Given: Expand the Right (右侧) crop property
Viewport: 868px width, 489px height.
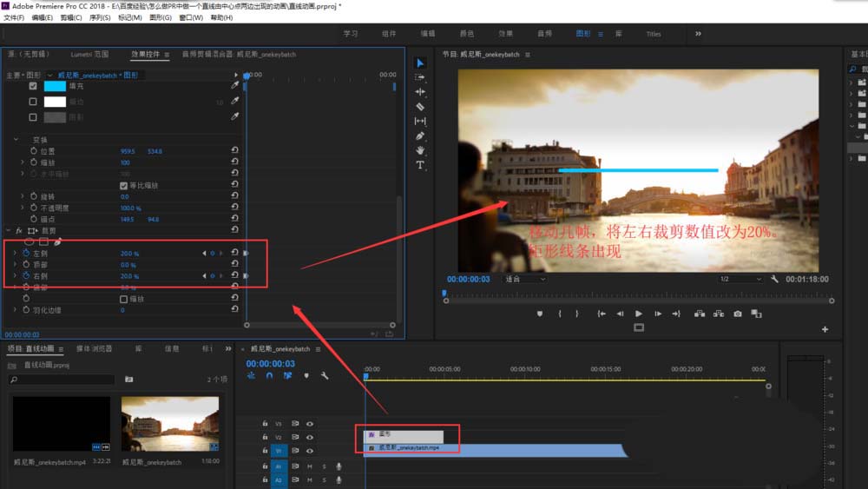Looking at the screenshot, I should coord(15,276).
